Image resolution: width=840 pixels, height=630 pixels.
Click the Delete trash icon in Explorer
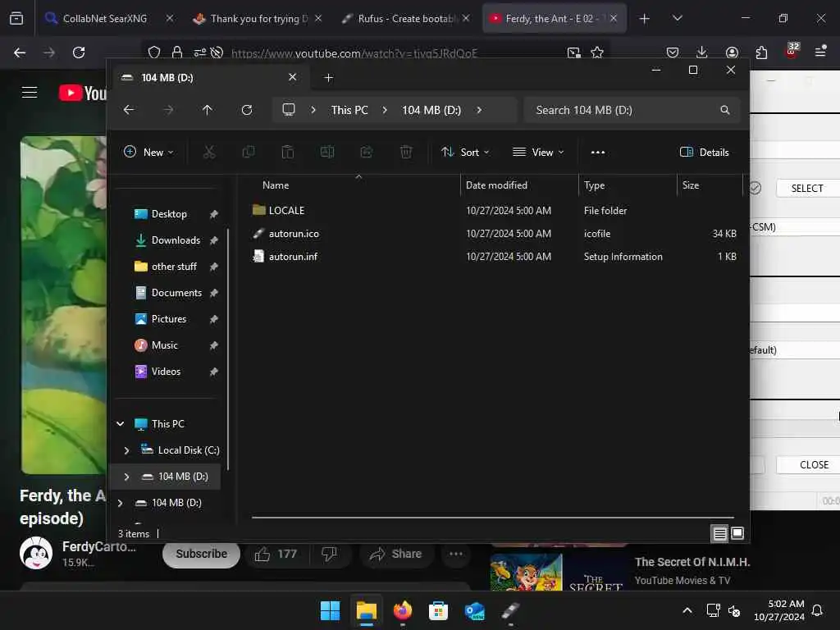(x=406, y=152)
